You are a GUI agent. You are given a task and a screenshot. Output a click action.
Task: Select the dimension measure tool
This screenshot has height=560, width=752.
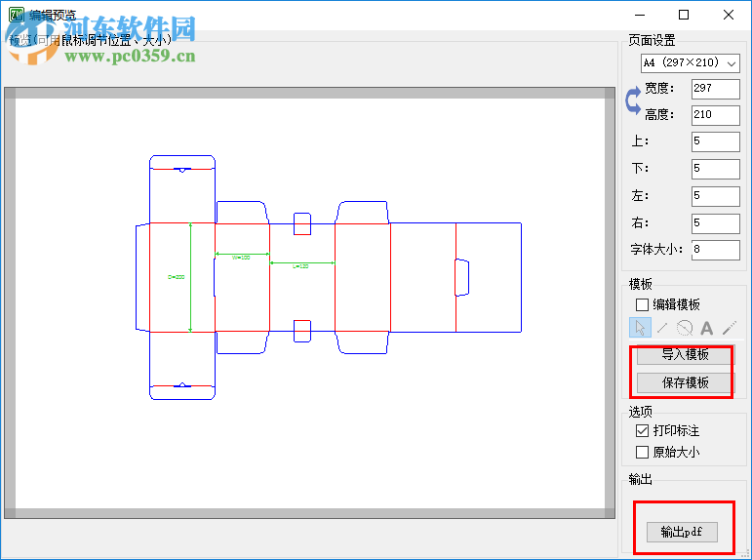pyautogui.click(x=729, y=328)
